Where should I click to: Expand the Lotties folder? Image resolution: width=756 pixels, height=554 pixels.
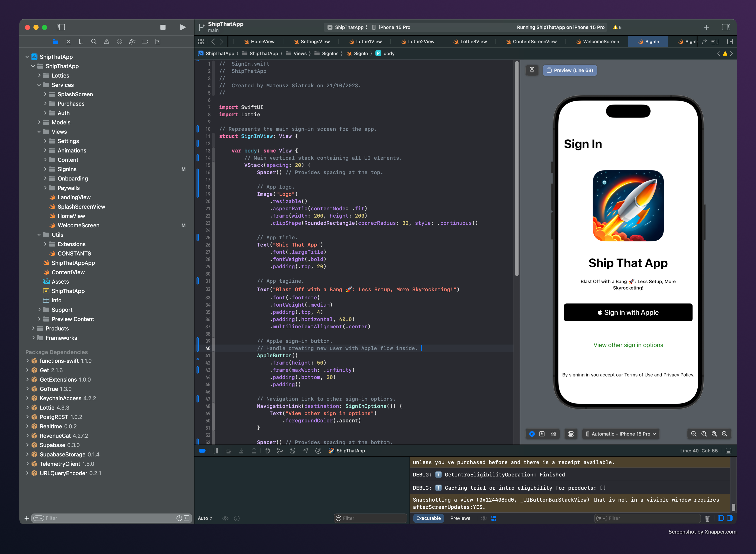[39, 75]
